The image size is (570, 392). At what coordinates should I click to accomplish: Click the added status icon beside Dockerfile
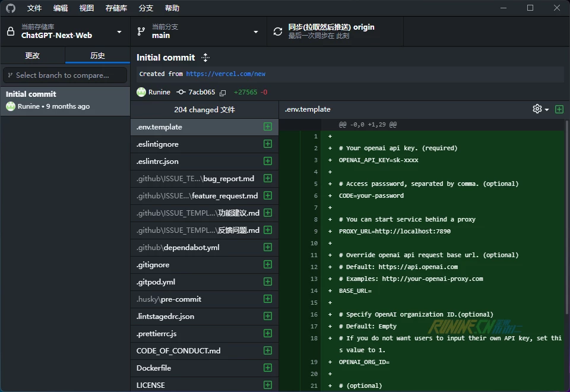point(268,368)
